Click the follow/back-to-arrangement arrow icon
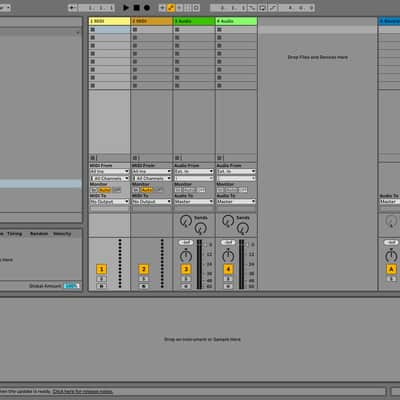400x400 pixels. coord(72,8)
